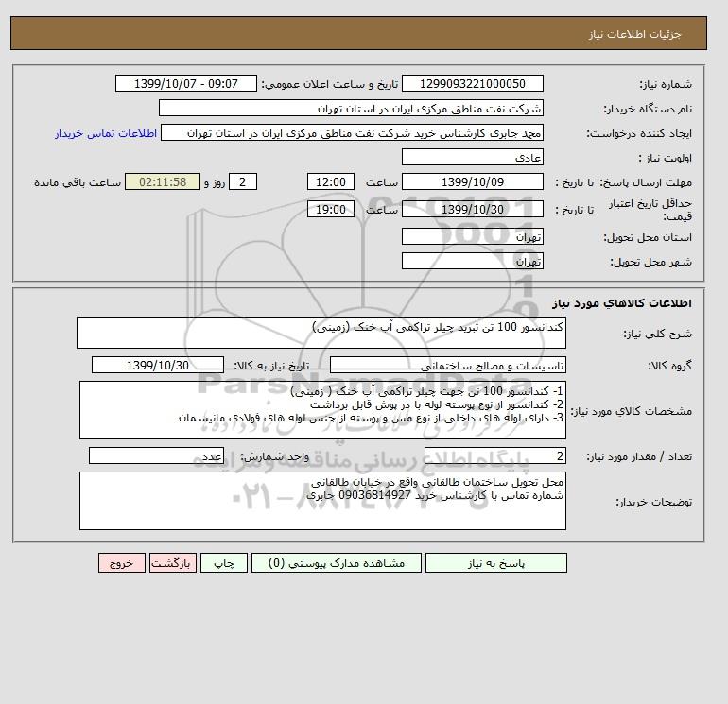Click the deadline time field 12:00
The height and width of the screenshot is (704, 728).
coord(331,182)
